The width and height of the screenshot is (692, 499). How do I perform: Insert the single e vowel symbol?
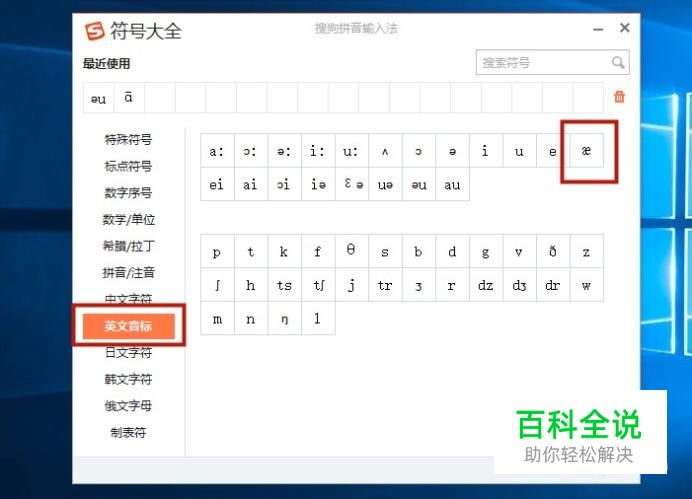553,150
